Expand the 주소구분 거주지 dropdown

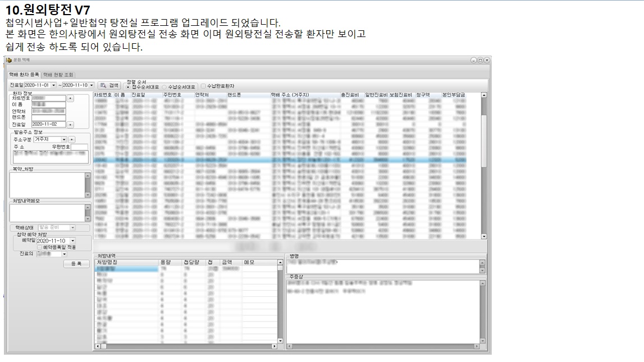pyautogui.click(x=64, y=139)
